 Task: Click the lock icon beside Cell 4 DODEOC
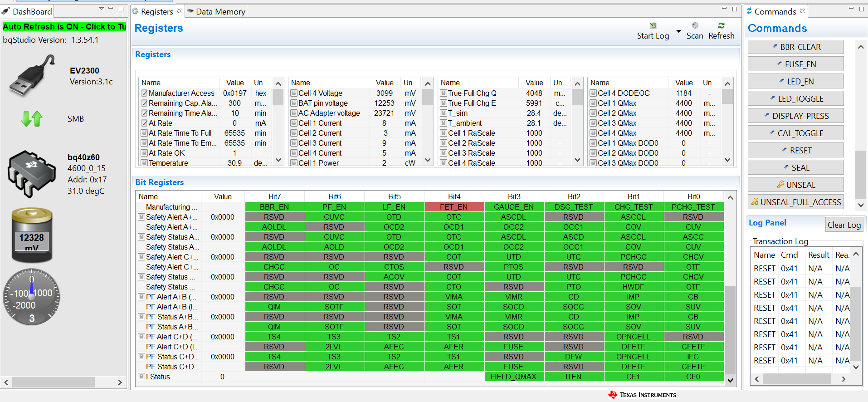tap(594, 93)
